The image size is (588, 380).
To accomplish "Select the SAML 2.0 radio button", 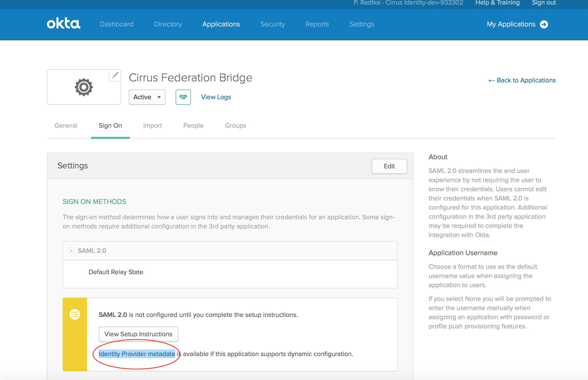I will 71,251.
